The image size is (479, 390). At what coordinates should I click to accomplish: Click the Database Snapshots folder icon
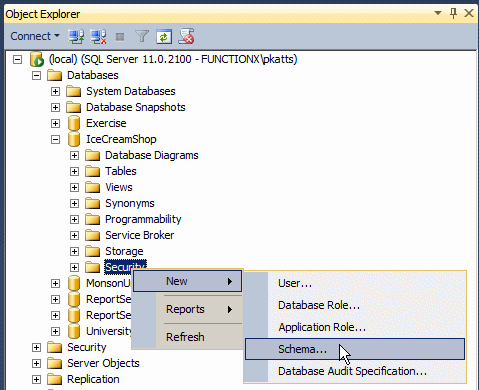tap(73, 107)
